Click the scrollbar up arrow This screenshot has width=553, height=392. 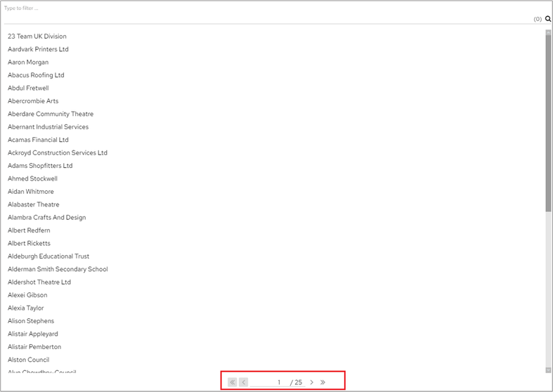click(548, 32)
